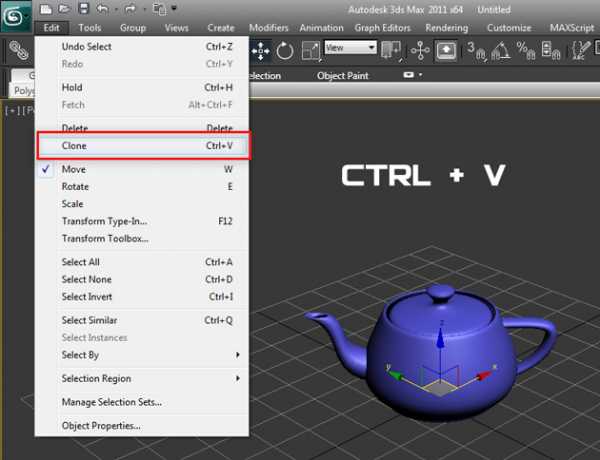Open the Tools menu

click(90, 28)
